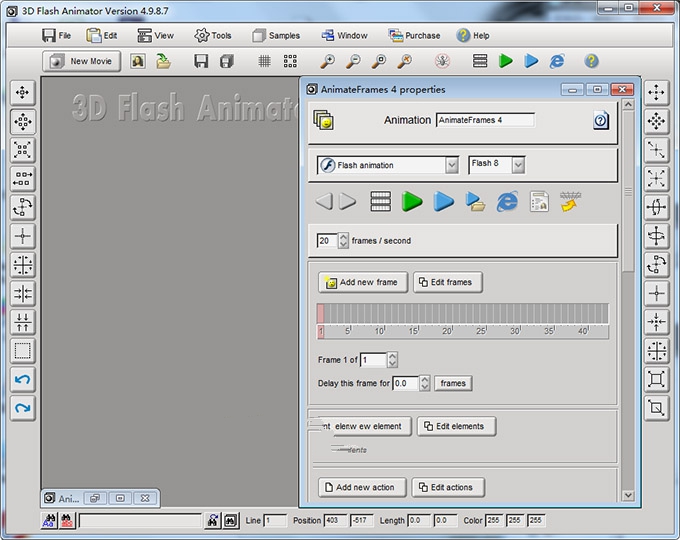
Task: Click the Frame 1 of stepper arrows
Action: point(392,360)
